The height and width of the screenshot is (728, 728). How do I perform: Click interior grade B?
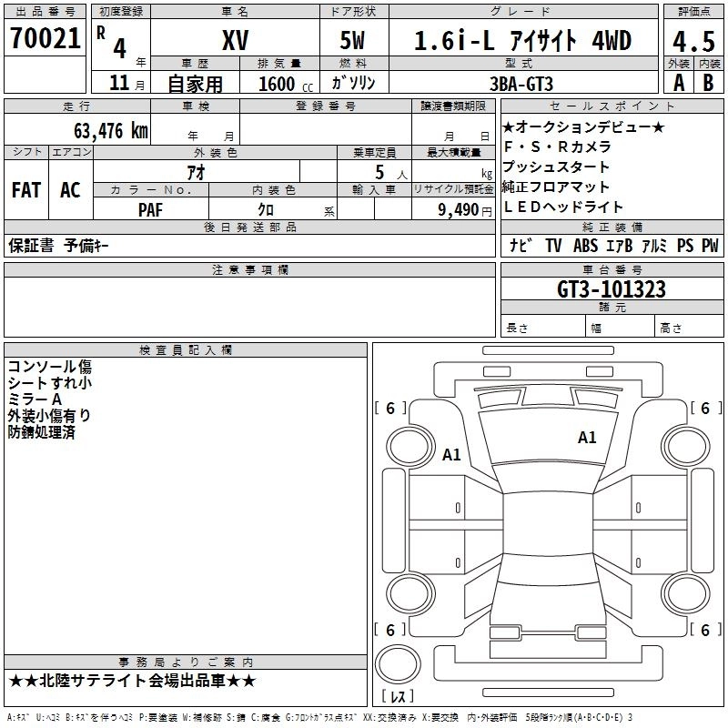[709, 83]
